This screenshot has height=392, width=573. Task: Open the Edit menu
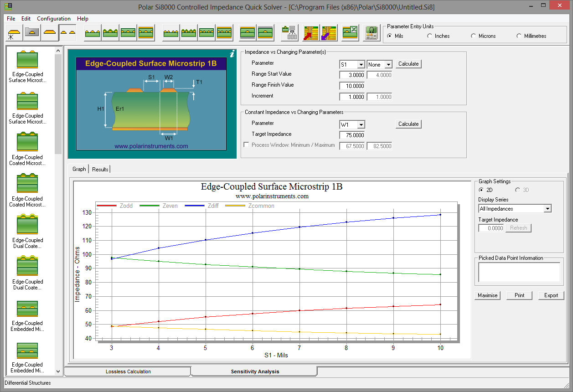tap(26, 19)
